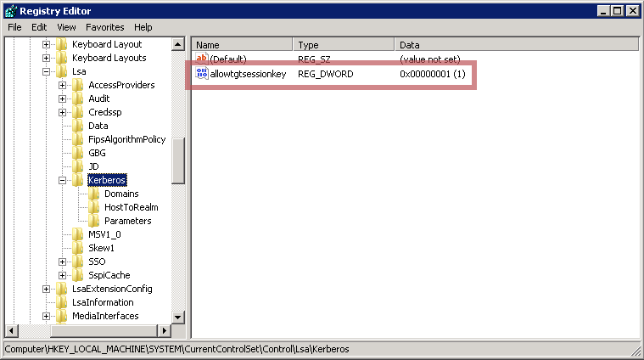
Task: Select the allowtgtsessionkey value name
Action: point(248,74)
